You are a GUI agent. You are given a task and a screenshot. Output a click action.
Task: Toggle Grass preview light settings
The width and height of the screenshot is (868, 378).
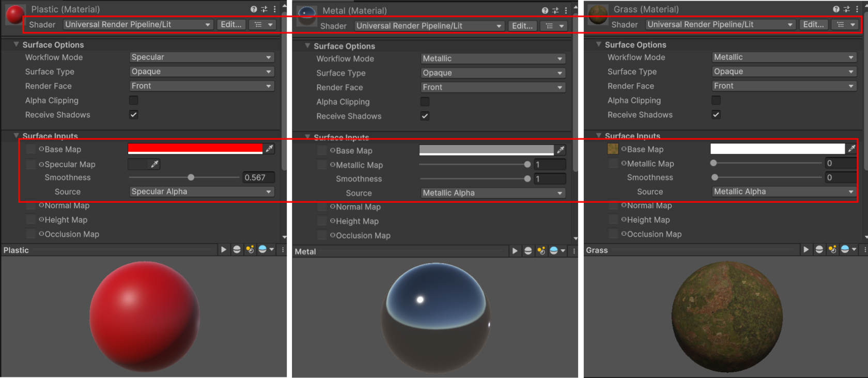(832, 250)
